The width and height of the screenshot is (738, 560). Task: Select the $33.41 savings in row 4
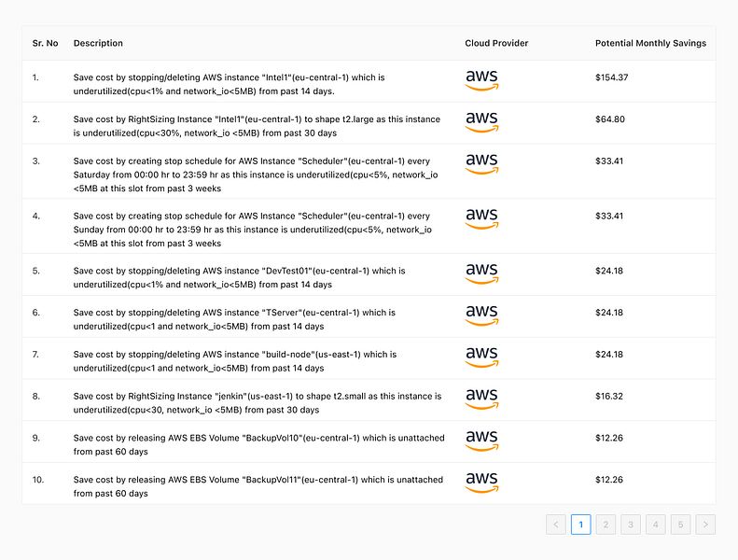coord(609,217)
